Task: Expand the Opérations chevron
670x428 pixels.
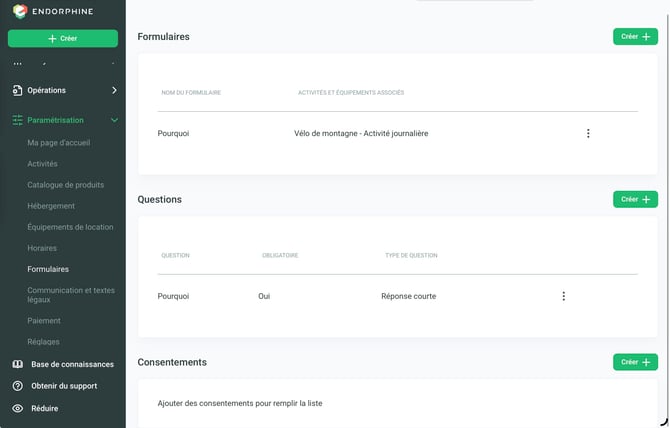Action: (x=114, y=90)
